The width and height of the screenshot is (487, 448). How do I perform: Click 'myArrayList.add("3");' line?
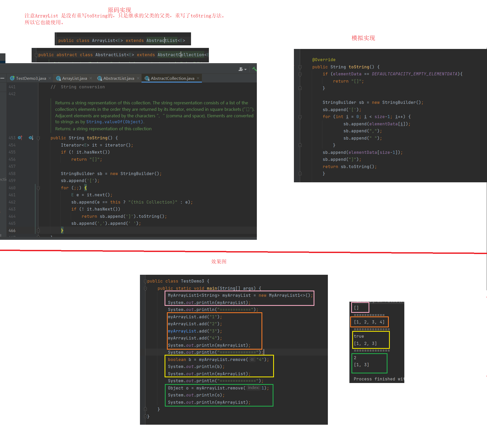195,331
